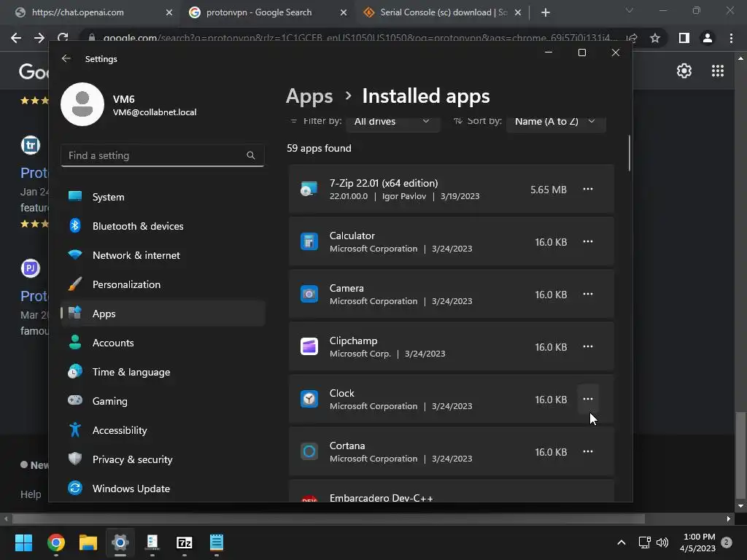This screenshot has width=747, height=560.
Task: Open Accounts settings
Action: [163, 343]
